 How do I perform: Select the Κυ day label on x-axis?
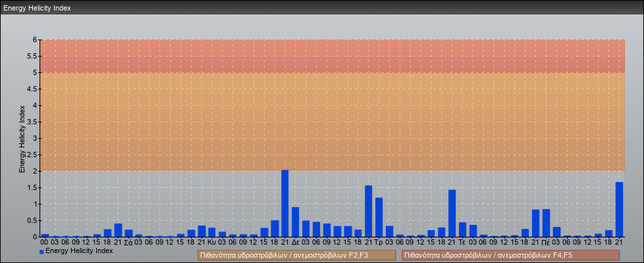(211, 242)
